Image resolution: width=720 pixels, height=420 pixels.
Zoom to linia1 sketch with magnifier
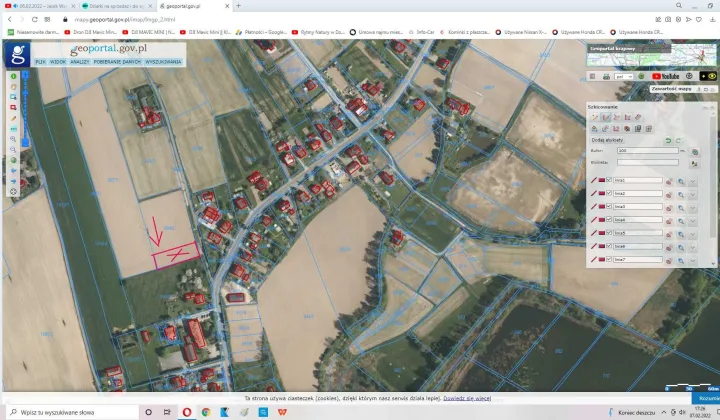pos(680,181)
